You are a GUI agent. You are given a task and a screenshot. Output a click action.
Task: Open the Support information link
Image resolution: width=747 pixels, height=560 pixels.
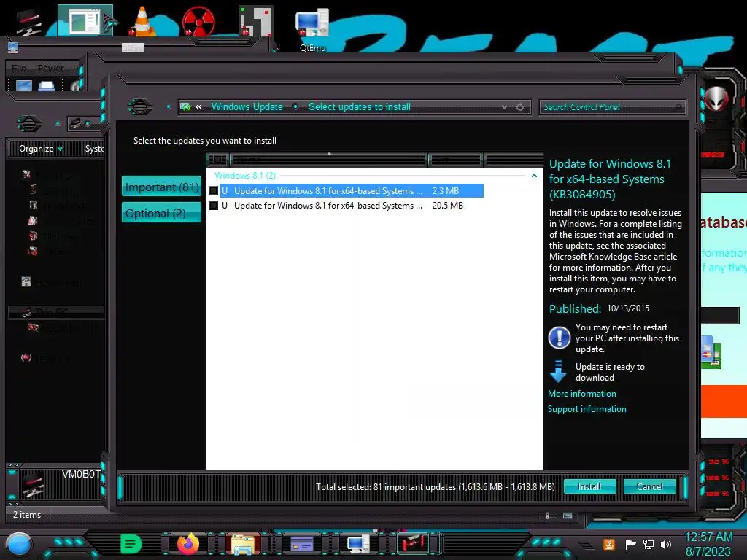[587, 408]
